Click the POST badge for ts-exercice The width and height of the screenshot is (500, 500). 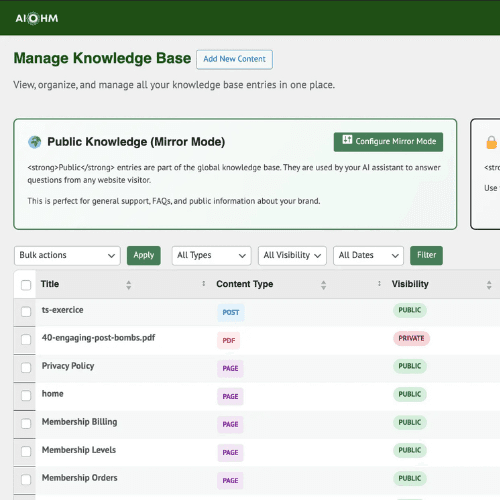pos(231,312)
